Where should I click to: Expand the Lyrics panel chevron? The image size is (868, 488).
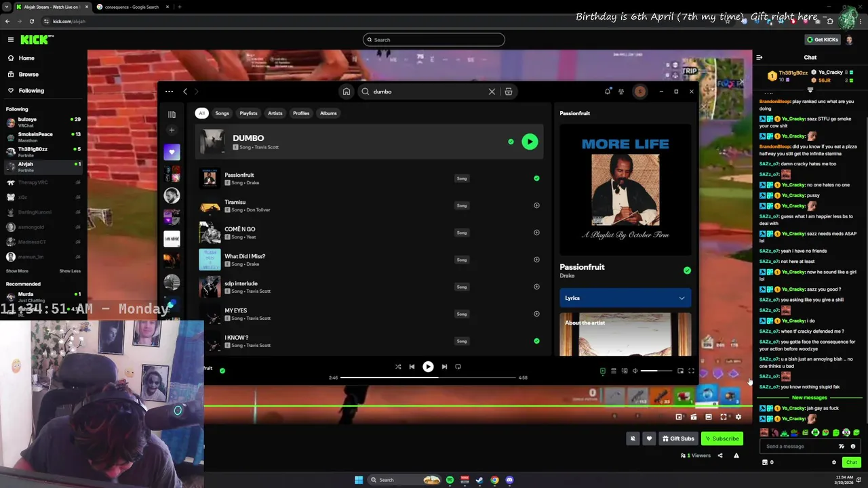coord(682,298)
